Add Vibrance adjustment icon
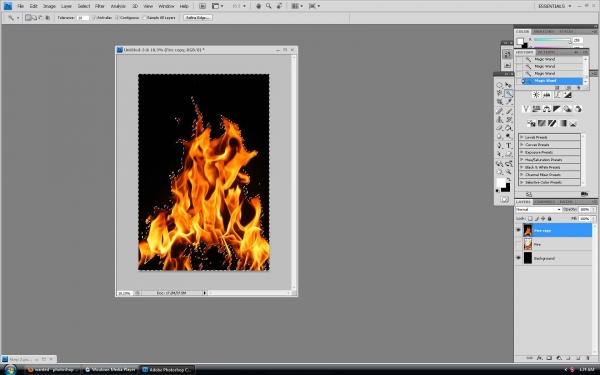The height and width of the screenshot is (375, 600). (x=526, y=109)
